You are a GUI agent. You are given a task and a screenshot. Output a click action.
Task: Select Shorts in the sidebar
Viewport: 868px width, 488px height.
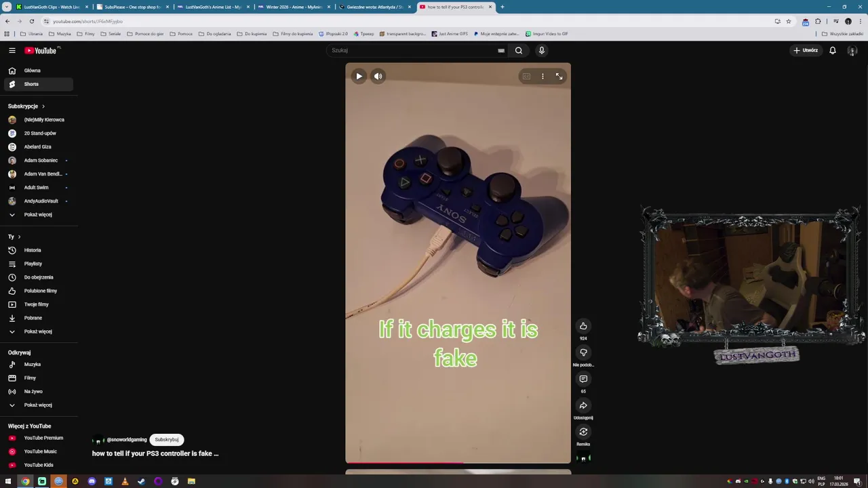coord(39,84)
